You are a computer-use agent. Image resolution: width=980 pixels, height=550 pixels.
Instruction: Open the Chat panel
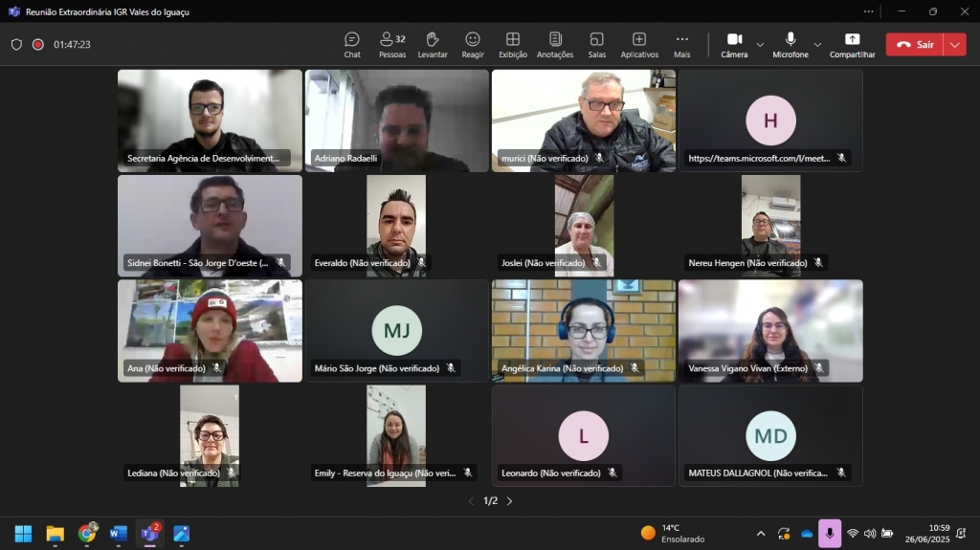(352, 44)
